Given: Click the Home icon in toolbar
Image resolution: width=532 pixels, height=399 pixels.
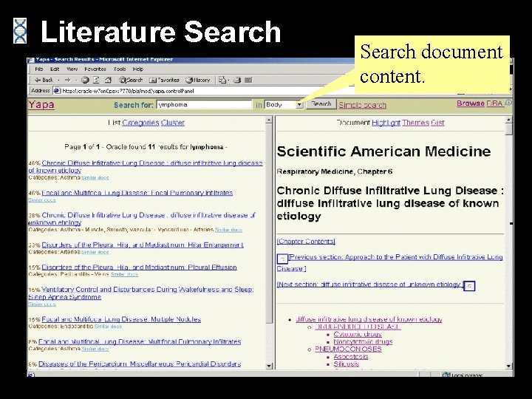Looking at the screenshot, I should click(x=108, y=80).
